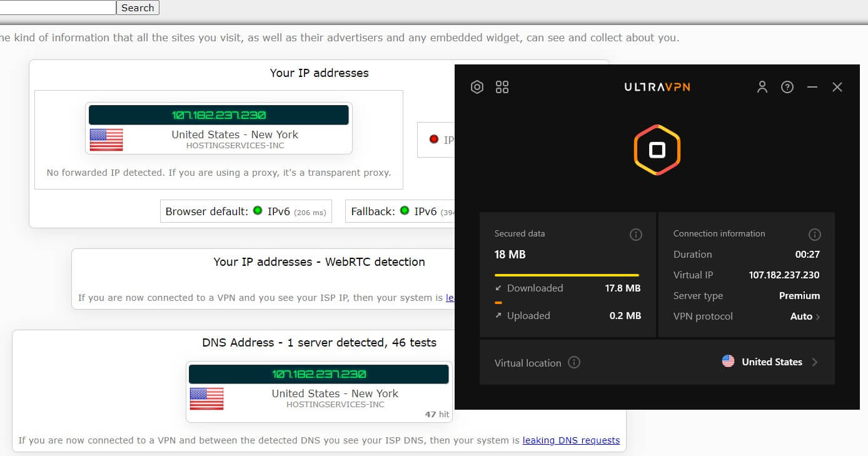Click the US flag in DNS Address box
Image resolution: width=868 pixels, height=456 pixels.
point(206,398)
